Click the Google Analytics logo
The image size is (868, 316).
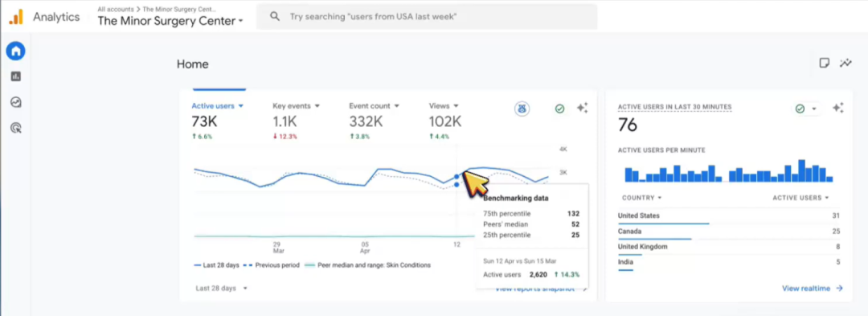point(16,17)
